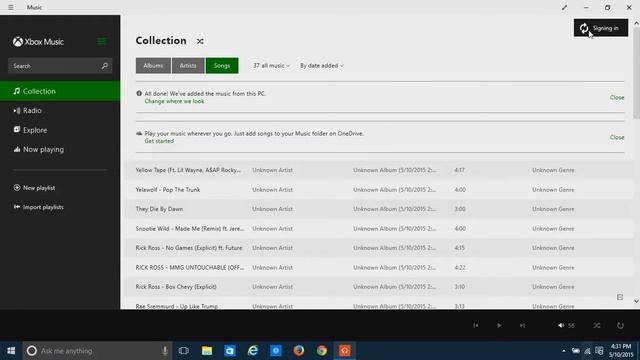Click the scroll down arrow of song list
640x360 pixels.
coord(636,301)
